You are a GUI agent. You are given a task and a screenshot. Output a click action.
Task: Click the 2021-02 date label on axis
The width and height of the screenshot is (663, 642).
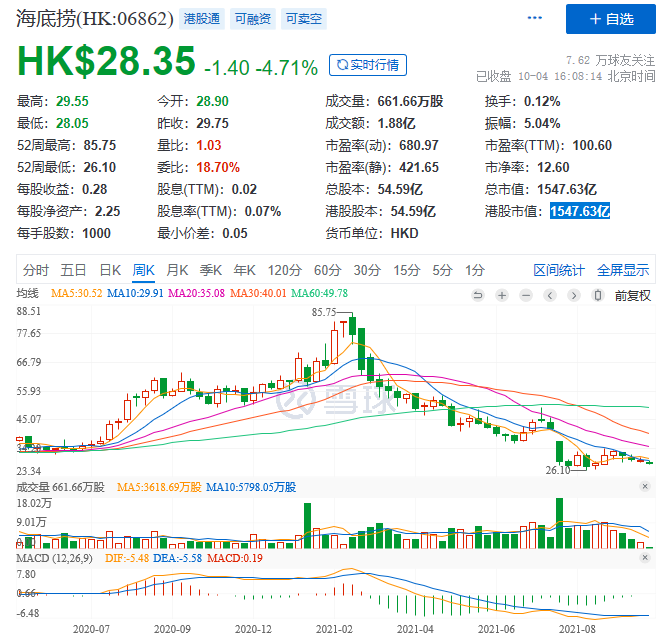point(334,629)
